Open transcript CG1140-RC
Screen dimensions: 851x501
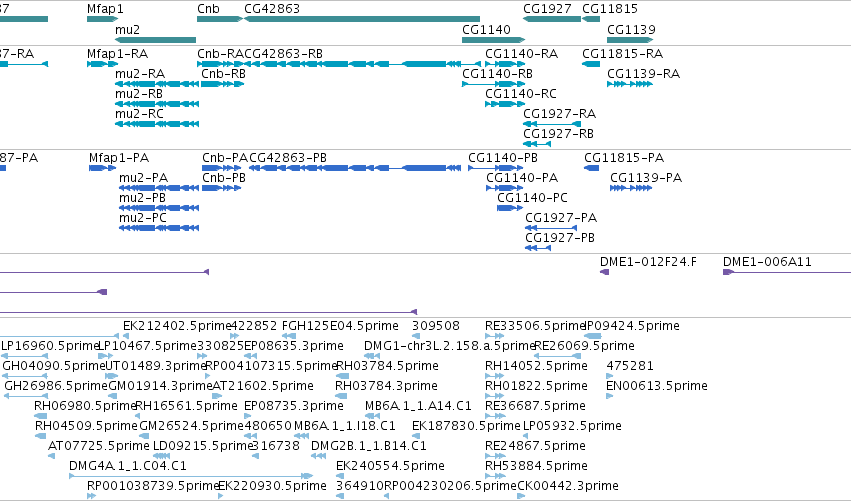521,94
